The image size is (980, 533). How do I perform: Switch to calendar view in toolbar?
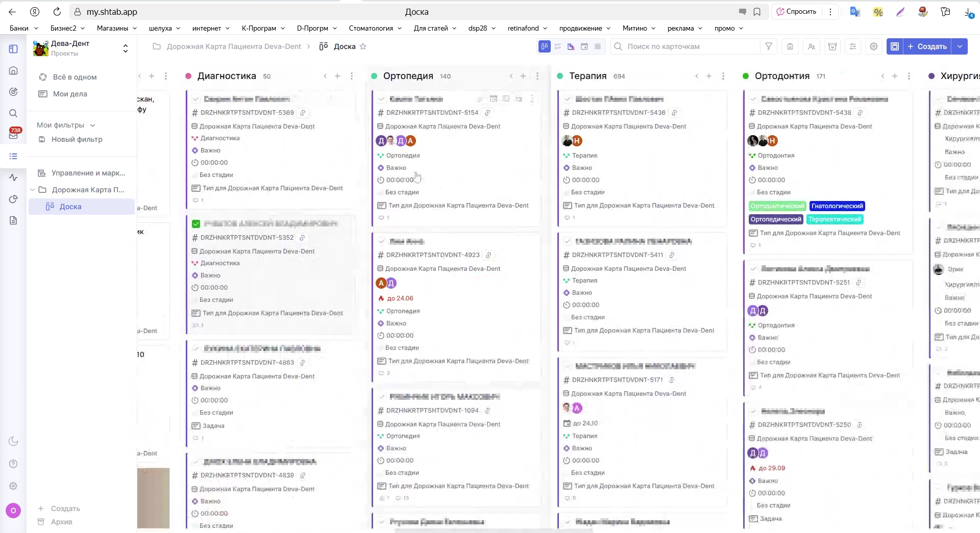(584, 46)
